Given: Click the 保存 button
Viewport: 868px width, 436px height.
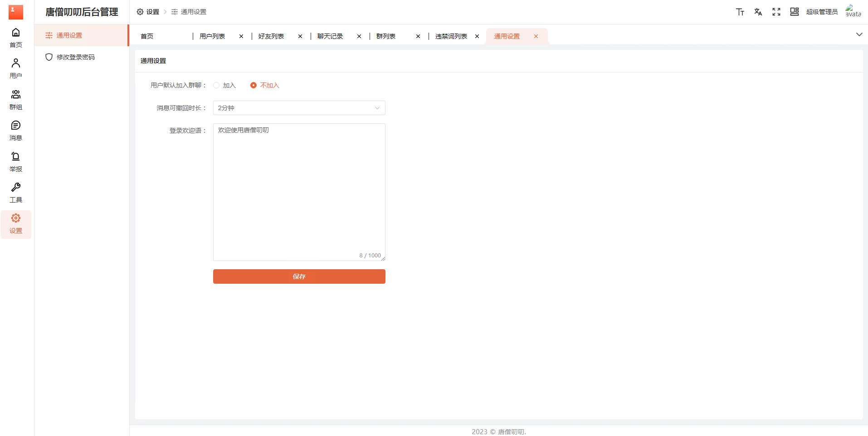Looking at the screenshot, I should pyautogui.click(x=299, y=276).
